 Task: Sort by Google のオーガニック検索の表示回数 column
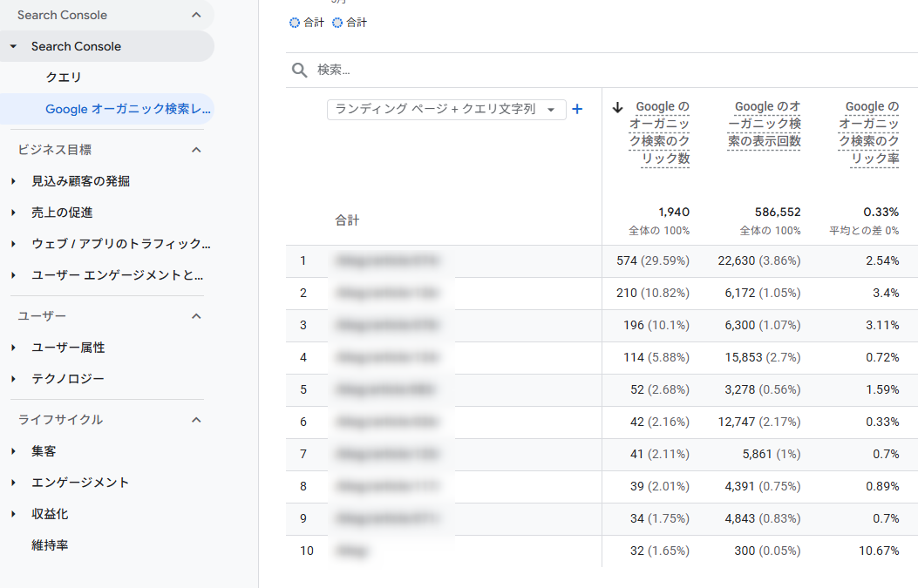pos(764,124)
